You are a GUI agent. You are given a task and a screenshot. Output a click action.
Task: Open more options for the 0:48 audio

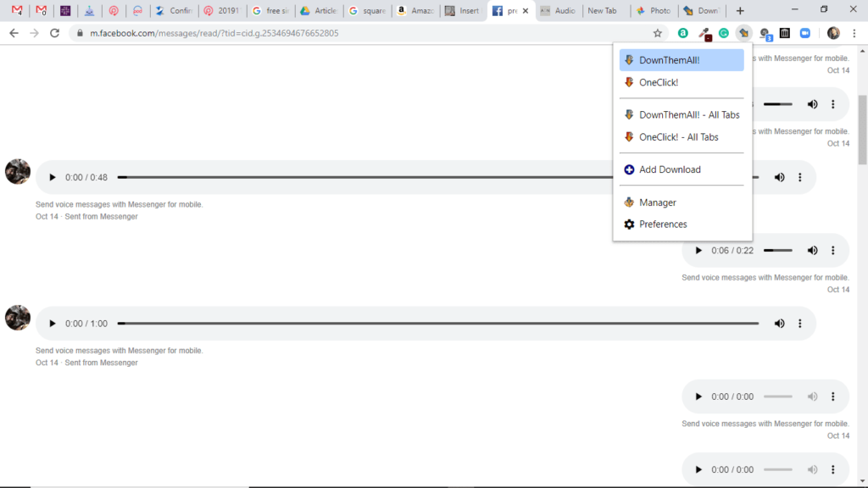pos(799,178)
